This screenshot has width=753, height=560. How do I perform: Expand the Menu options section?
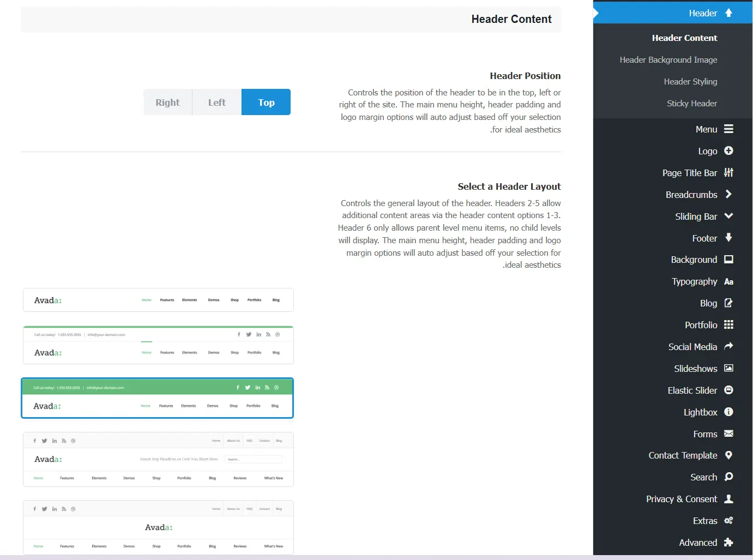[673, 129]
